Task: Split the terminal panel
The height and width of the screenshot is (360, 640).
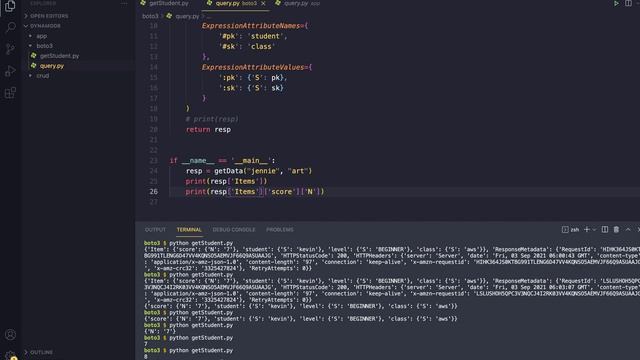Action: 604,230
